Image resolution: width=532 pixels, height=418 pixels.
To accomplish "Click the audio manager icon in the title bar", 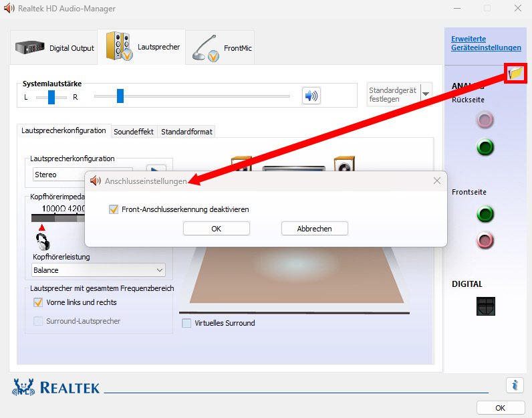I will (x=9, y=8).
